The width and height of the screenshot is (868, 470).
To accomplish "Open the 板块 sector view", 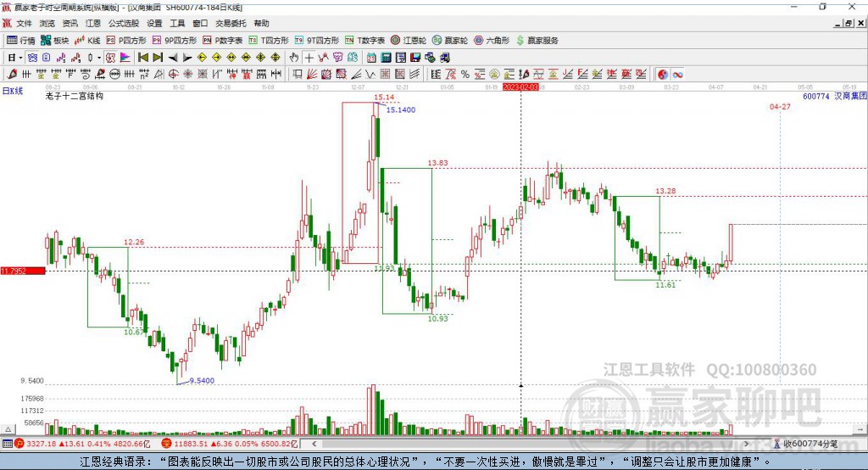I will click(x=55, y=41).
